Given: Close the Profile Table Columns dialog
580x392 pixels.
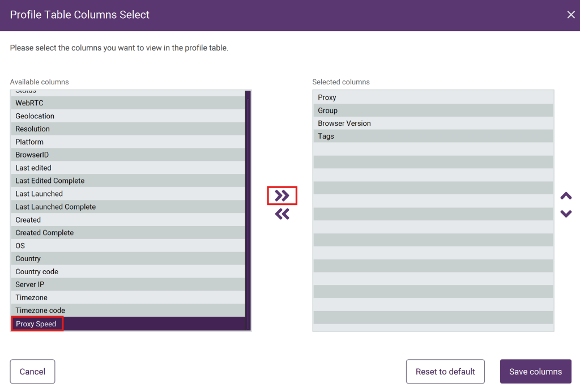Looking at the screenshot, I should 570,15.
